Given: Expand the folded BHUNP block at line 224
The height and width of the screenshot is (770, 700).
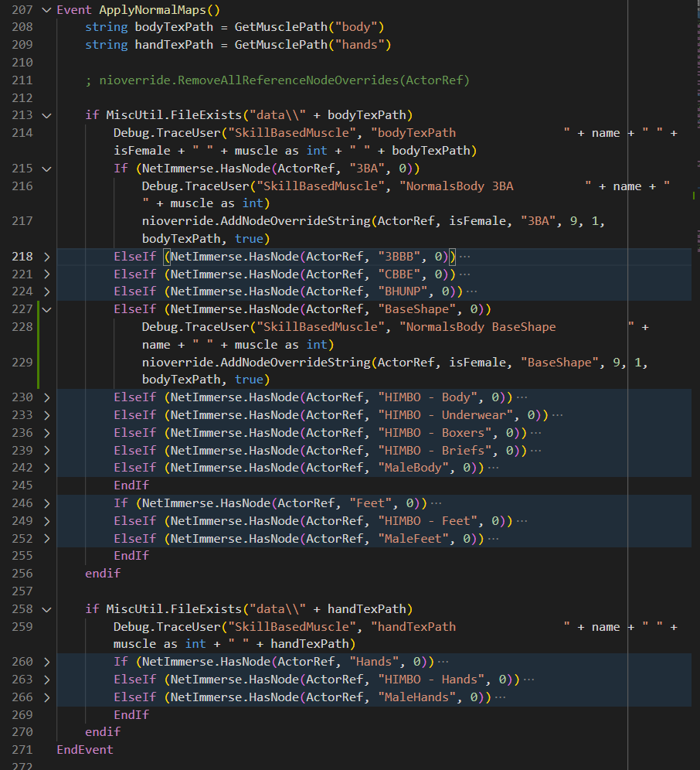Looking at the screenshot, I should 46,291.
